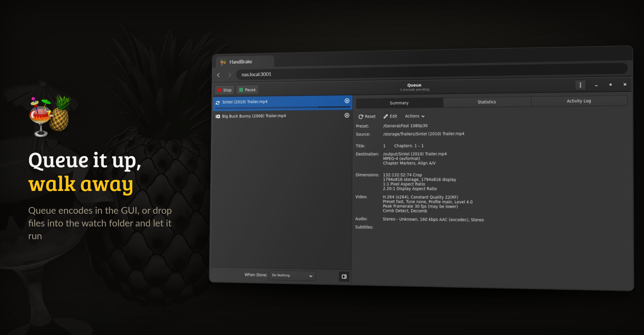This screenshot has height=335, width=644.
Task: Minimize the Queue window
Action: point(596,85)
